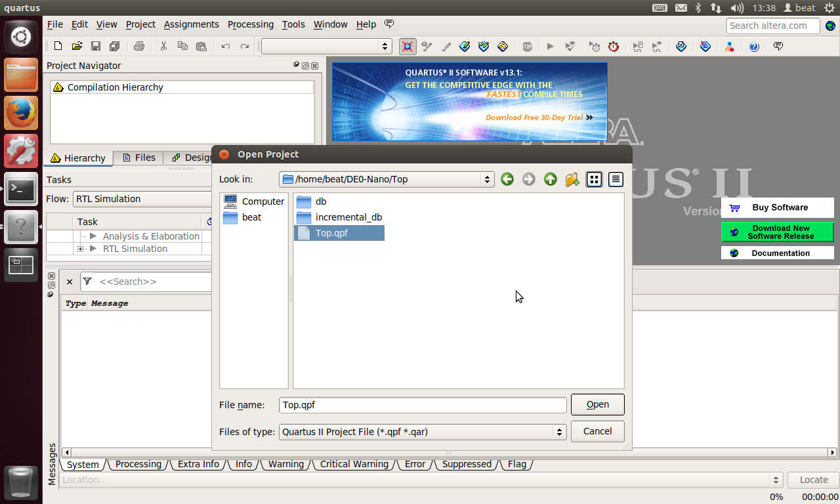The image size is (840, 504).
Task: Click the Start Compilation play icon
Action: click(550, 47)
